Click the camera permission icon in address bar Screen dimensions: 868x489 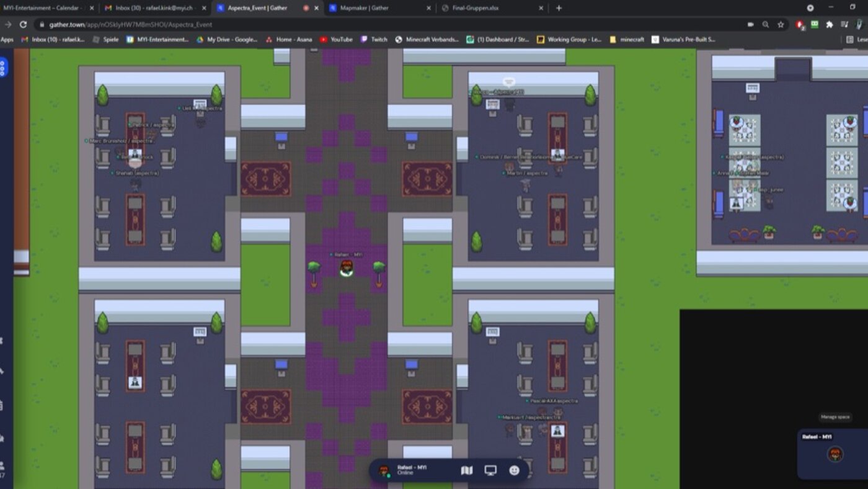751,24
